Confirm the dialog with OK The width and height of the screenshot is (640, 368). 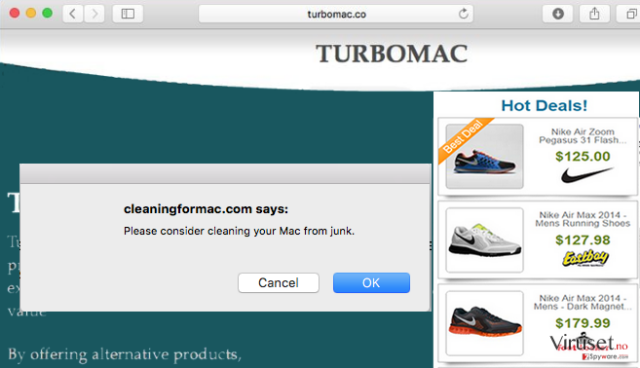click(371, 283)
